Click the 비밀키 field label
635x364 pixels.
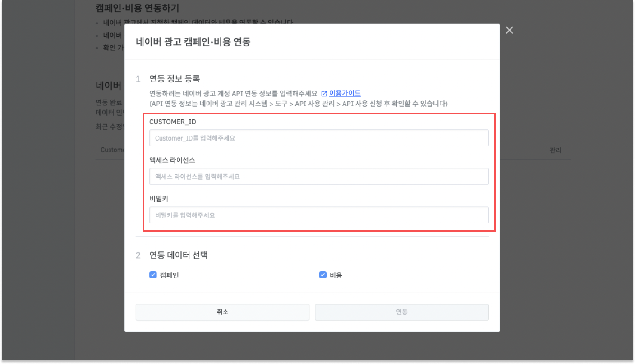pyautogui.click(x=159, y=199)
